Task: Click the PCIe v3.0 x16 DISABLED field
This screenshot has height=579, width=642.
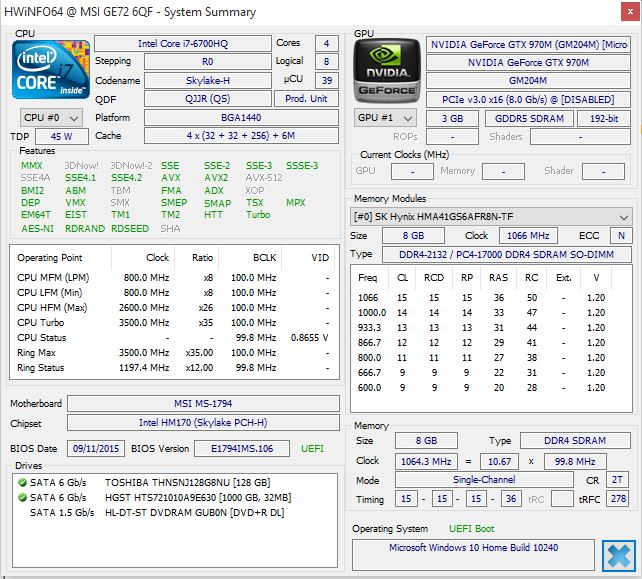Action: pyautogui.click(x=528, y=100)
